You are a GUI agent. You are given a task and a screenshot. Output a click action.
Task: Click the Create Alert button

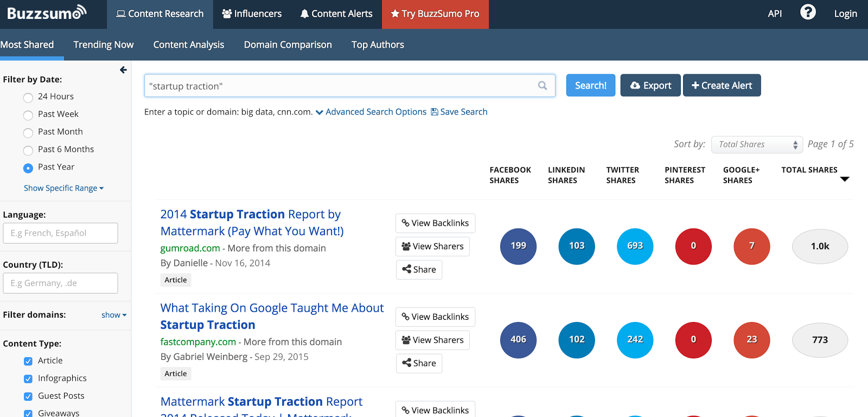(x=722, y=85)
